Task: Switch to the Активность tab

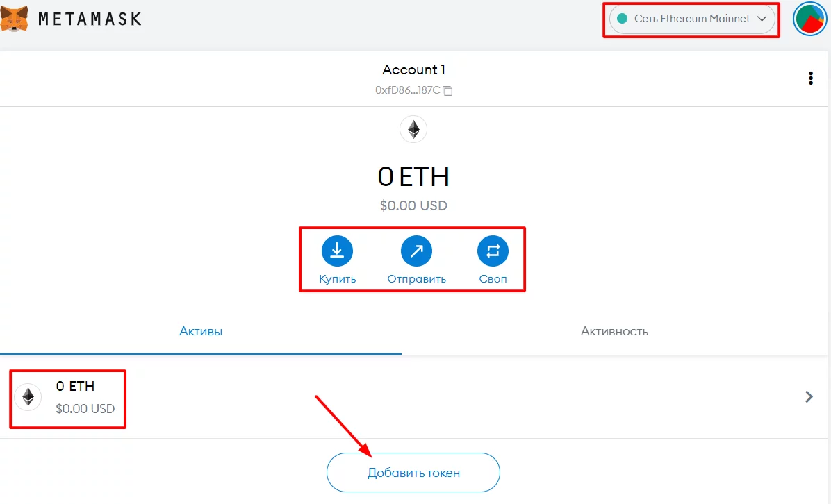Action: pos(614,331)
